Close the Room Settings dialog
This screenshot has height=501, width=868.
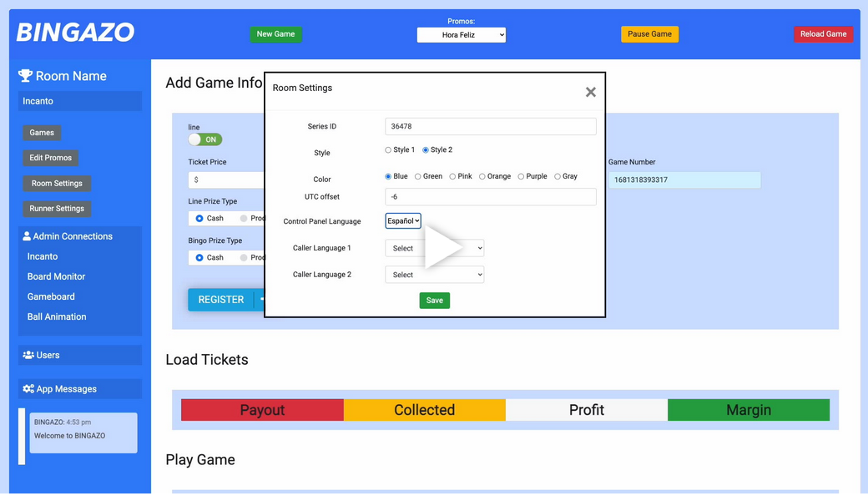coord(590,92)
